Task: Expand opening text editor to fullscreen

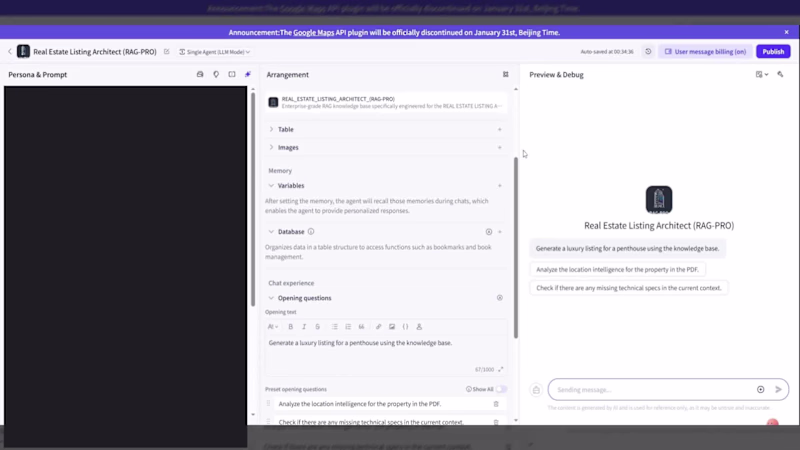Action: pos(501,369)
